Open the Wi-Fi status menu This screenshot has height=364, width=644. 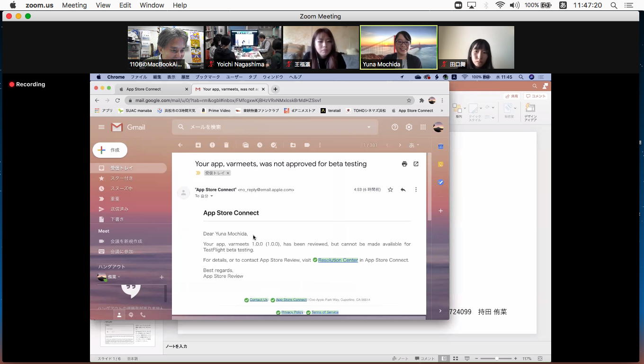[500, 5]
